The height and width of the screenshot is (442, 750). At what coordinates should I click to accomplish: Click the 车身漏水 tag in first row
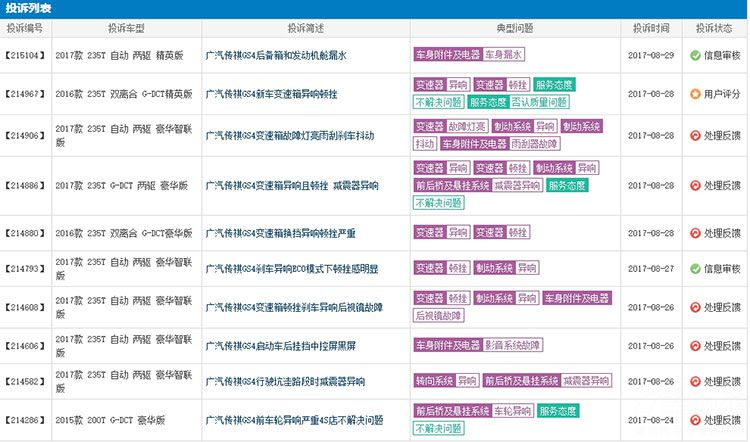pyautogui.click(x=507, y=55)
